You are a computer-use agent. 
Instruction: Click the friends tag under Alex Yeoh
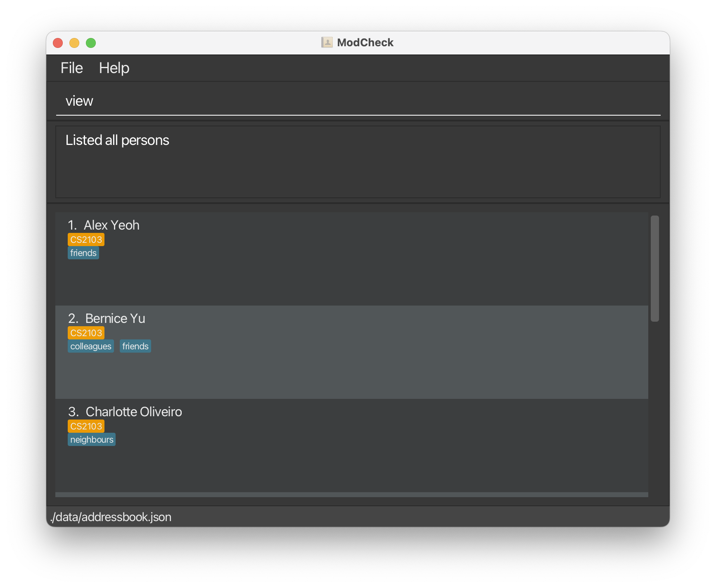[x=83, y=253]
